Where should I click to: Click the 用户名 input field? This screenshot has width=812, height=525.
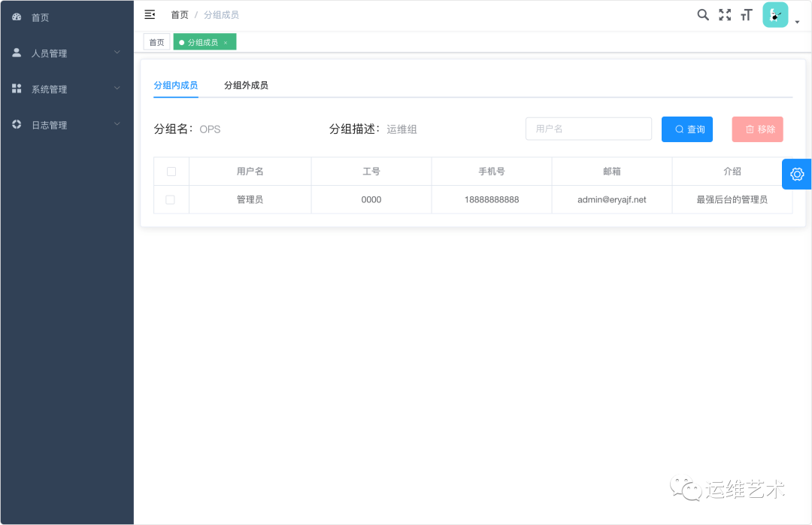[x=589, y=129]
